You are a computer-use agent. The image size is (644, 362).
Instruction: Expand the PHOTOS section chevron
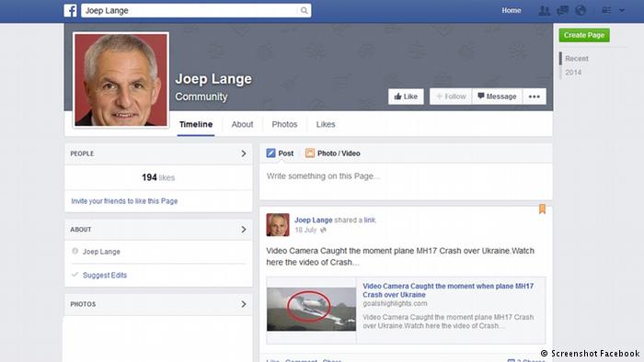[244, 304]
